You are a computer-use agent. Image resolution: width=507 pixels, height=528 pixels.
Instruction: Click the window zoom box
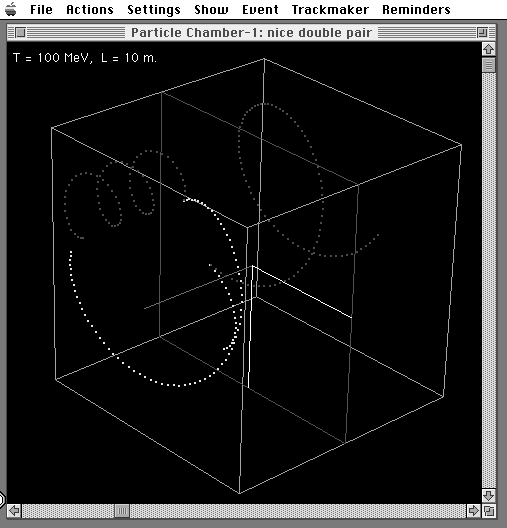[482, 33]
